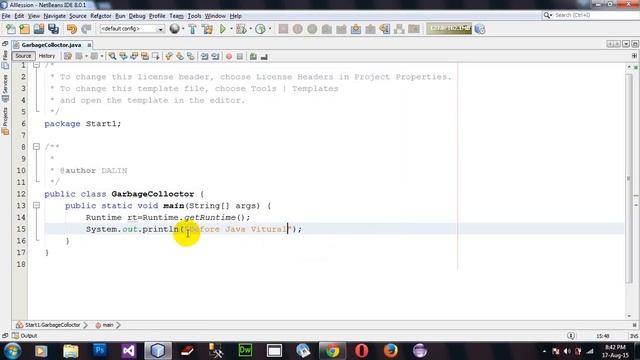Image resolution: width=640 pixels, height=360 pixels.
Task: Collapse the main method fold at line 13
Action: [36, 205]
